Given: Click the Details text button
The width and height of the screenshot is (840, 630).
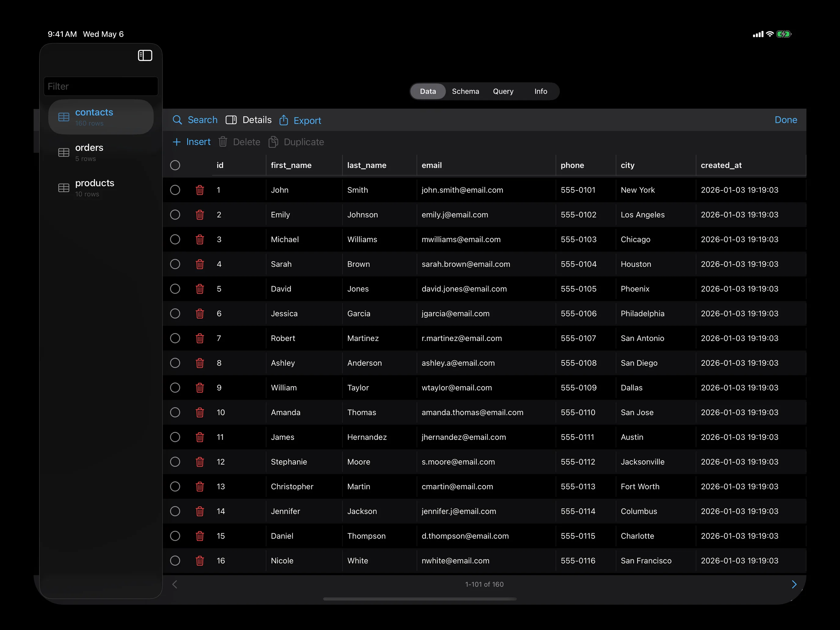Looking at the screenshot, I should (257, 120).
